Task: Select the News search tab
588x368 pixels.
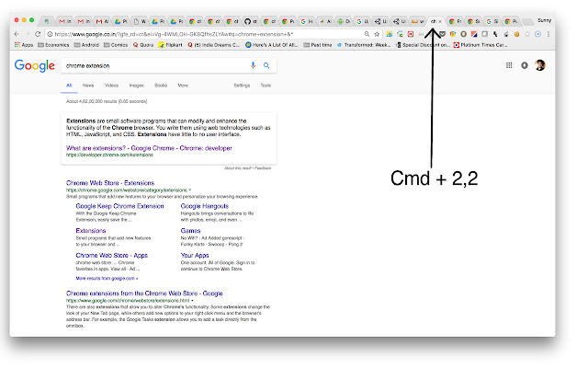Action: click(x=88, y=86)
